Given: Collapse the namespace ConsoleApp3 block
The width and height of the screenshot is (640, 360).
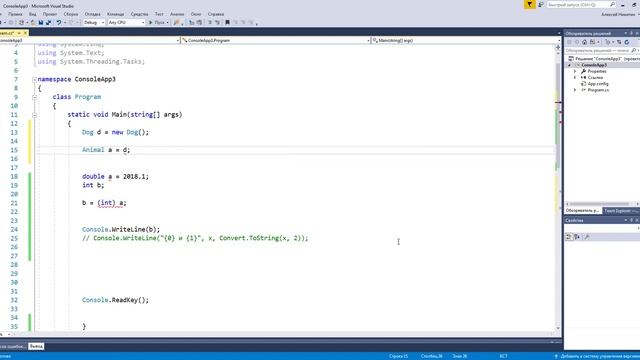Looking at the screenshot, I should pyautogui.click(x=35, y=80).
